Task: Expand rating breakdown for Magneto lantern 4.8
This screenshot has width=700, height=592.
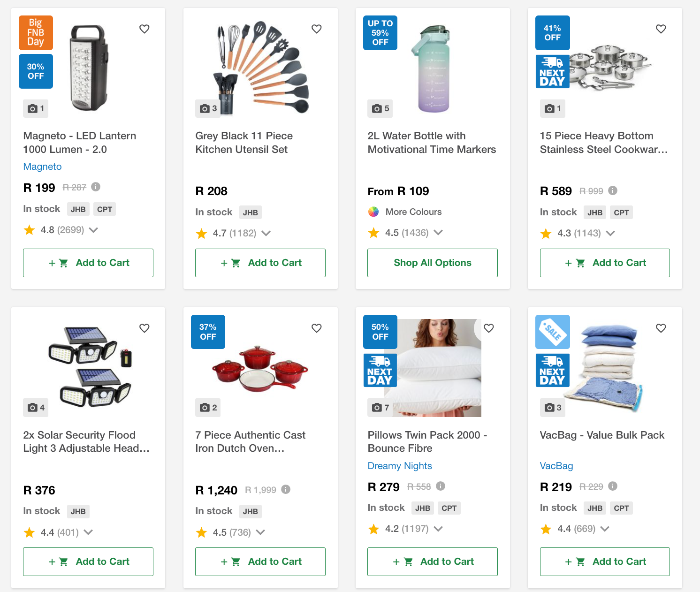Action: pos(93,230)
